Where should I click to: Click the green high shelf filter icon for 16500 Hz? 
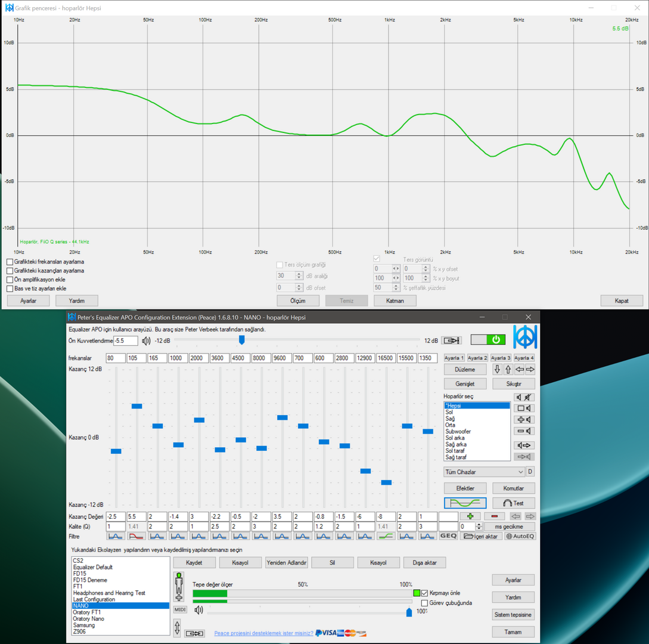(x=386, y=536)
